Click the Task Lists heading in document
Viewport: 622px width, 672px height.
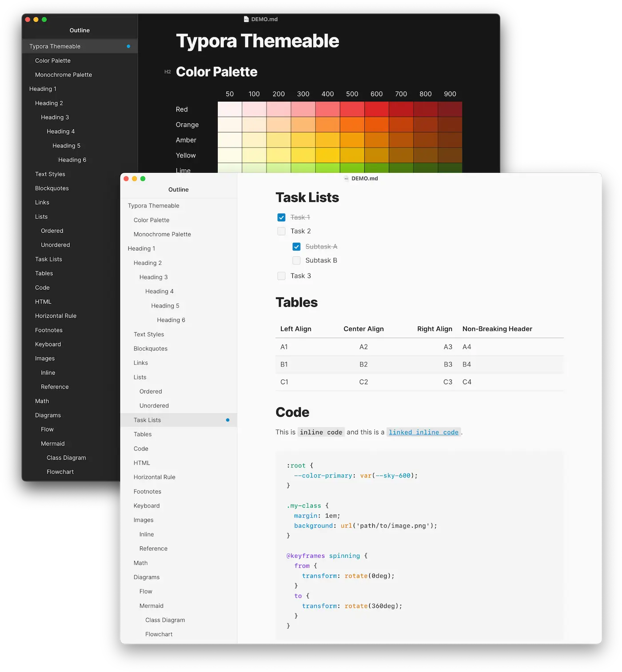coord(307,197)
